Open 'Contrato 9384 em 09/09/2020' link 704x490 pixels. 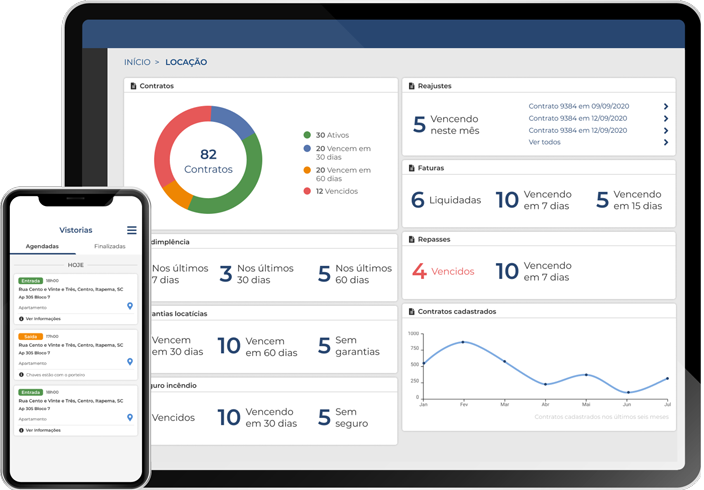pyautogui.click(x=579, y=106)
